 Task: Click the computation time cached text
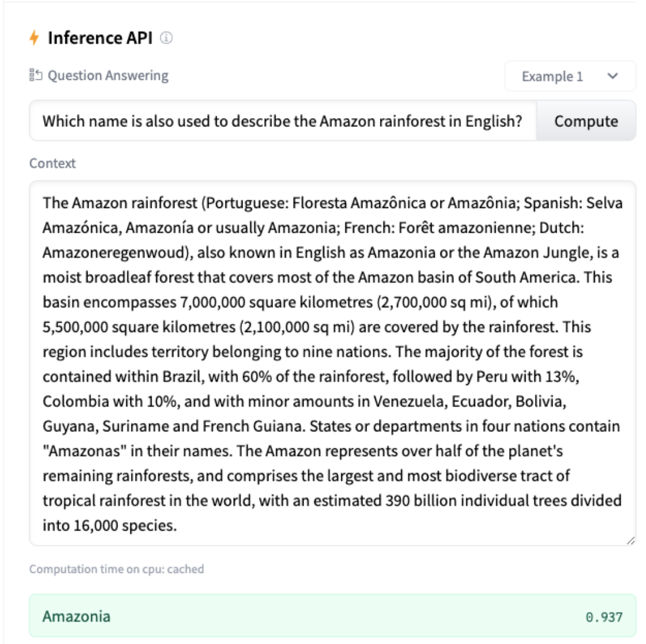116,569
